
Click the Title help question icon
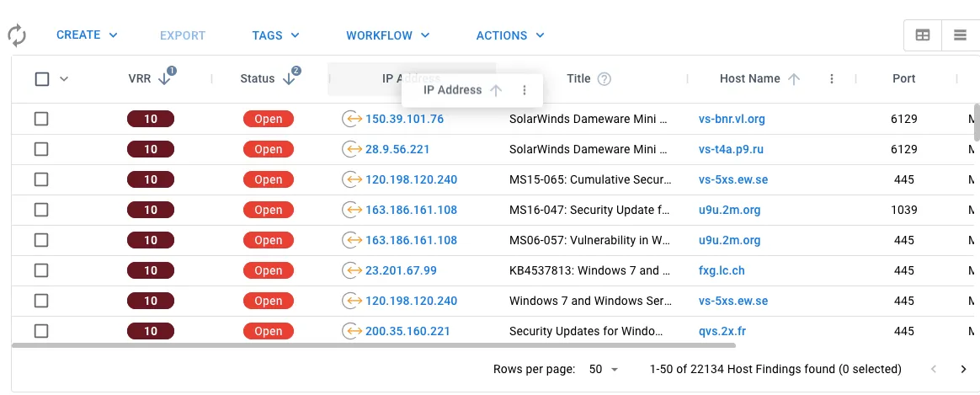604,79
